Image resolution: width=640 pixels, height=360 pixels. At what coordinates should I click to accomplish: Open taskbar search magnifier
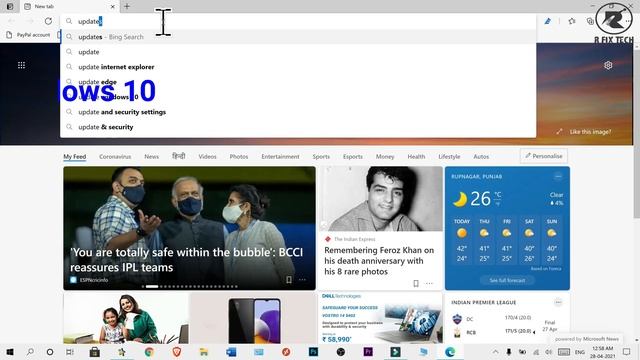(x=30, y=352)
